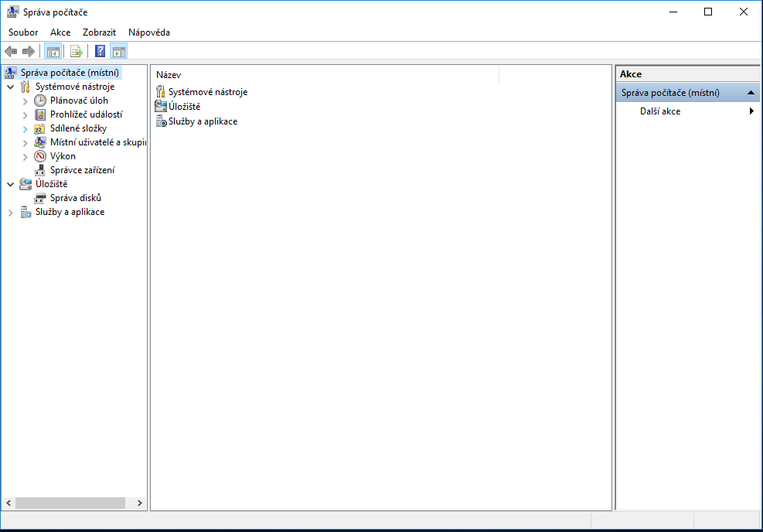Viewport: 763px width, 532px height.
Task: Select Místní uživatelé a skupiny in the tree
Action: click(x=97, y=142)
